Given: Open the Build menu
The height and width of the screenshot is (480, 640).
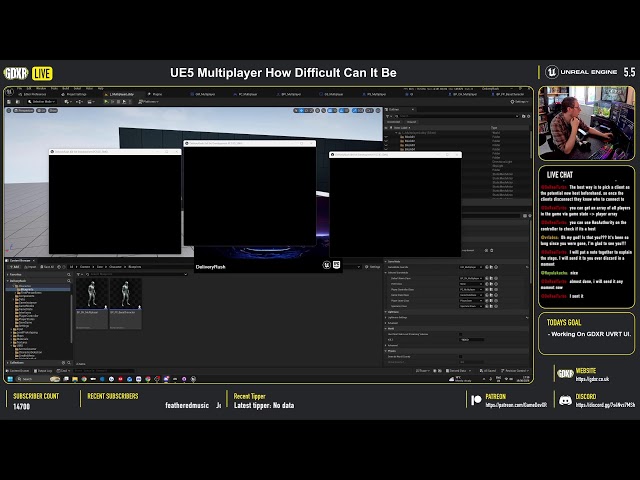Looking at the screenshot, I should coord(66,89).
